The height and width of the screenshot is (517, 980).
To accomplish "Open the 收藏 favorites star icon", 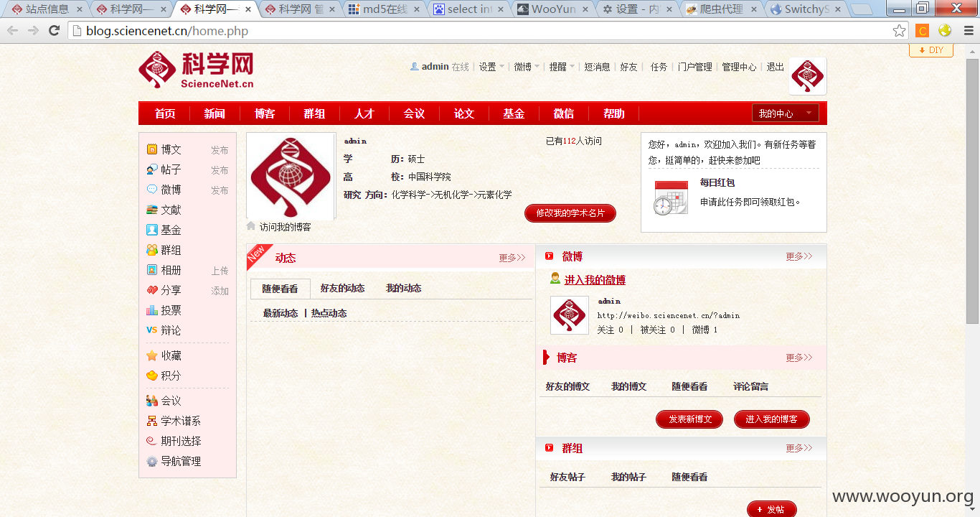I will pos(152,355).
